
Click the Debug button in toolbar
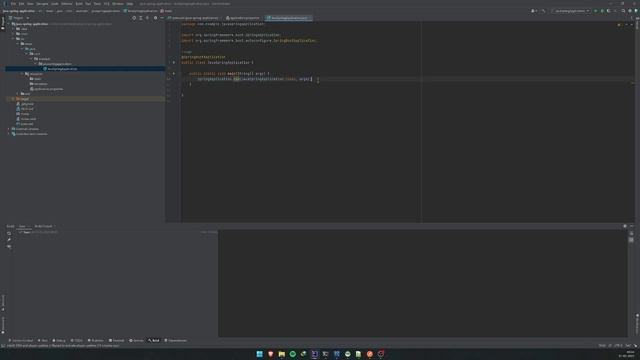pos(602,11)
